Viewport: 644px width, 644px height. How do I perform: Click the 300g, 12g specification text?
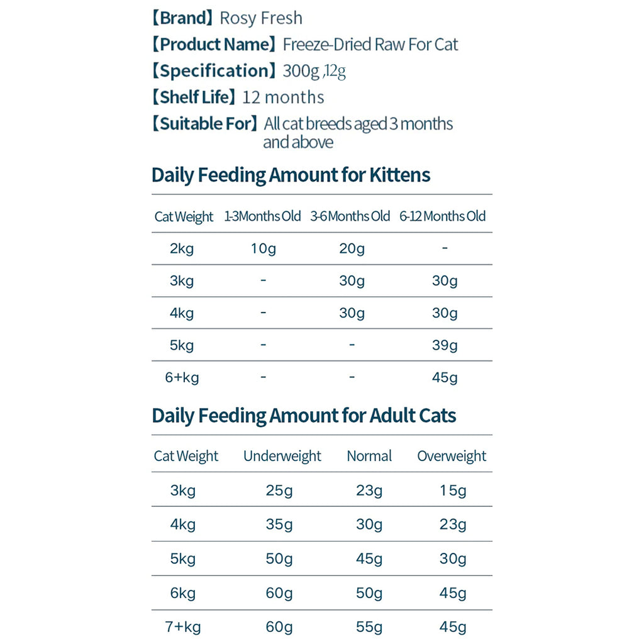[314, 71]
